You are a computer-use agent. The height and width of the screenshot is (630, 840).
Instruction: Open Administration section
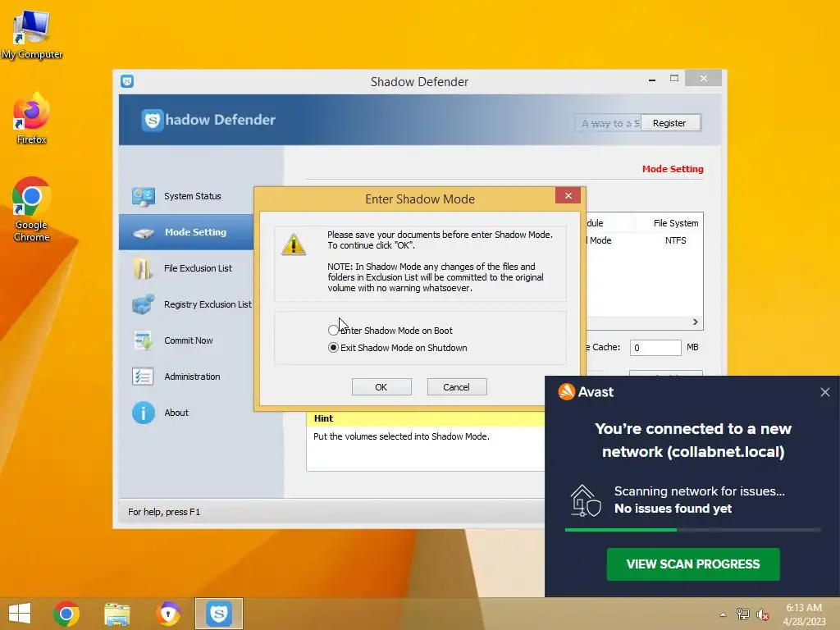[192, 377]
